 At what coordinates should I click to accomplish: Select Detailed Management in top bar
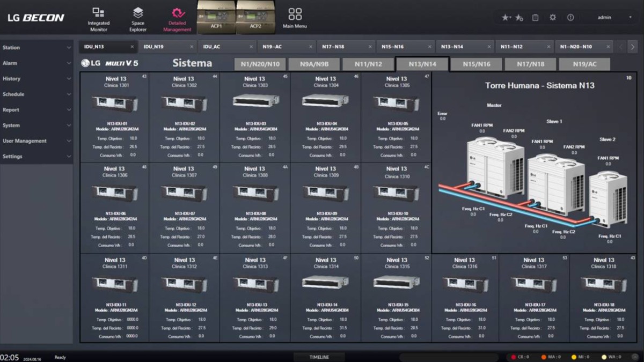pyautogui.click(x=177, y=19)
